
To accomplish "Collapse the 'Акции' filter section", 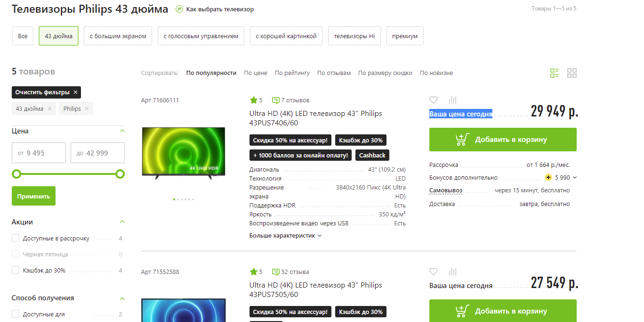I will click(122, 222).
